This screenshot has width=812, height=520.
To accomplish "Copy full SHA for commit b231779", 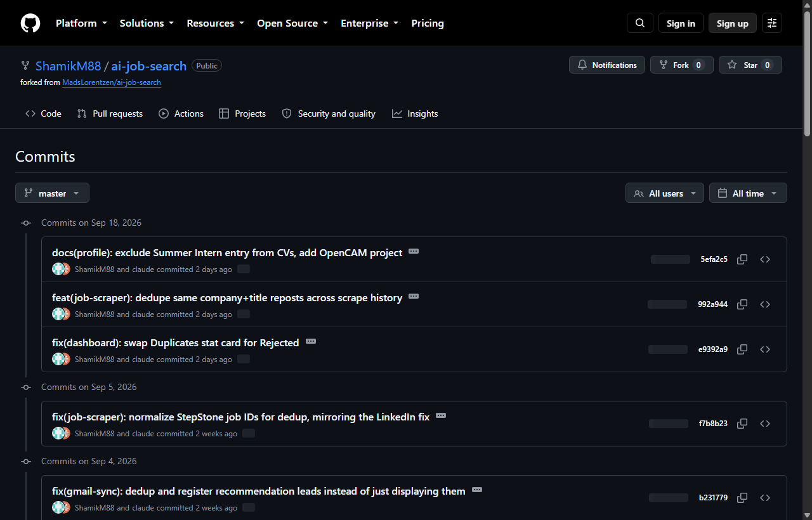I will [x=742, y=498].
